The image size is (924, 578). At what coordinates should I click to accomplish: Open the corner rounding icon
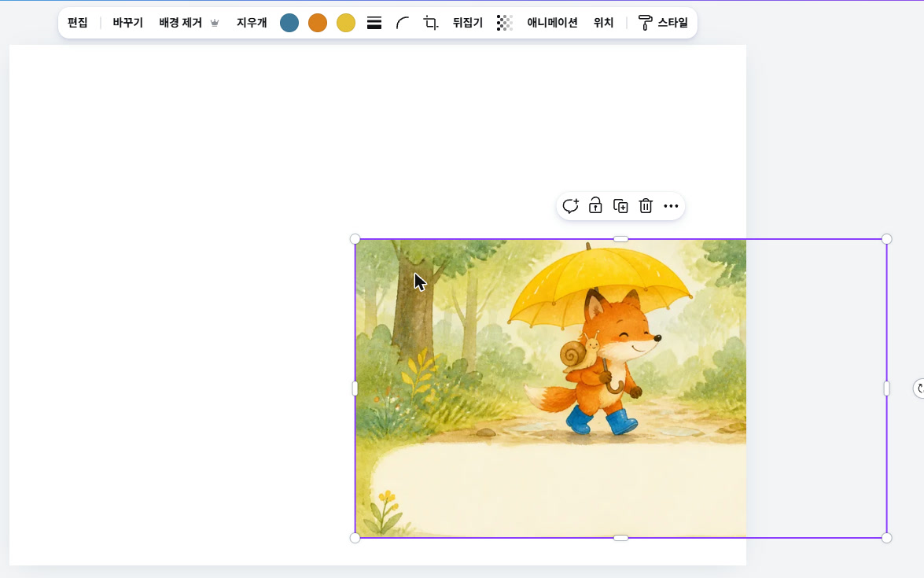coord(403,23)
